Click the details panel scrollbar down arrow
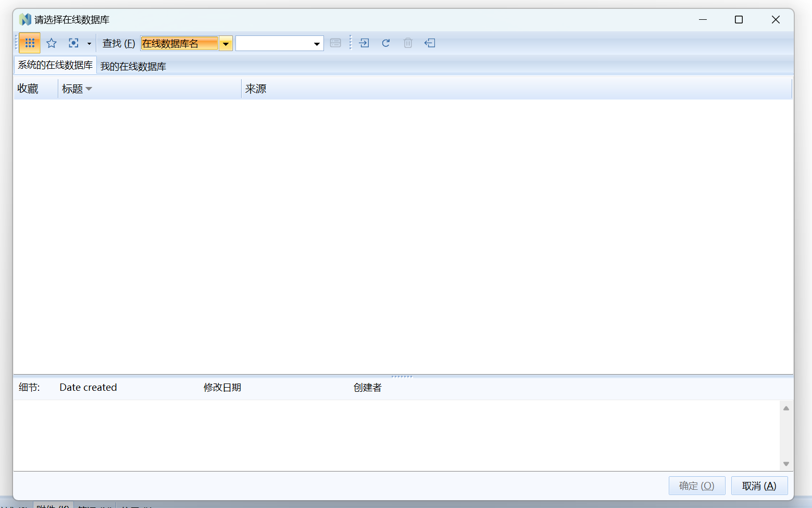The height and width of the screenshot is (508, 812). [786, 464]
